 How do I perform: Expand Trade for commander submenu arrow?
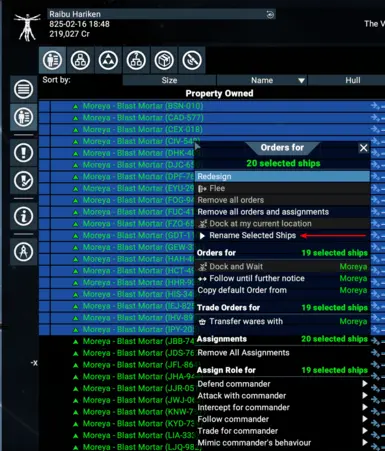365,431
